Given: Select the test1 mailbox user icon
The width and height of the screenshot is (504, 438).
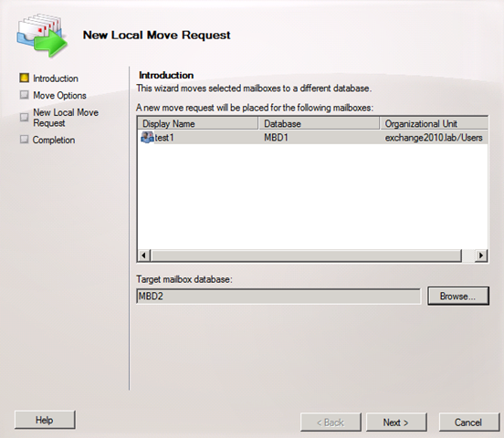Looking at the screenshot, I should pyautogui.click(x=147, y=138).
